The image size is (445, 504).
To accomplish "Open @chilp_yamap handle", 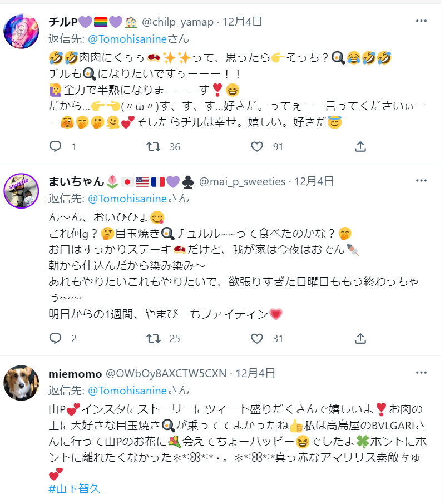I will pyautogui.click(x=177, y=22).
